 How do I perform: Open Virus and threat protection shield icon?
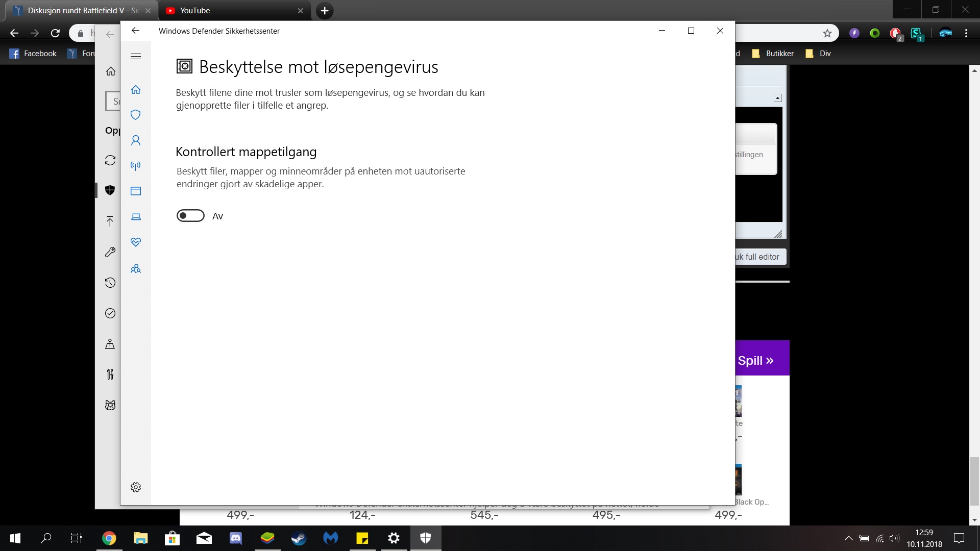[x=136, y=115]
